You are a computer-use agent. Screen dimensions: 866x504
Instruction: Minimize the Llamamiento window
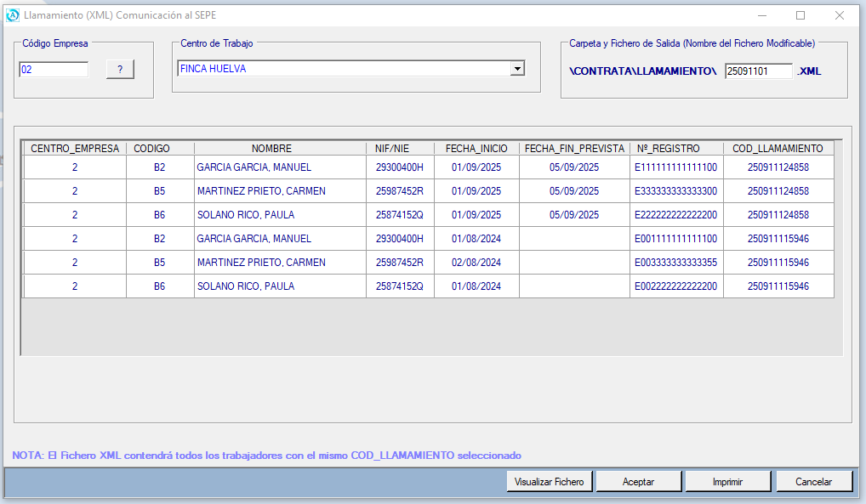pos(761,15)
